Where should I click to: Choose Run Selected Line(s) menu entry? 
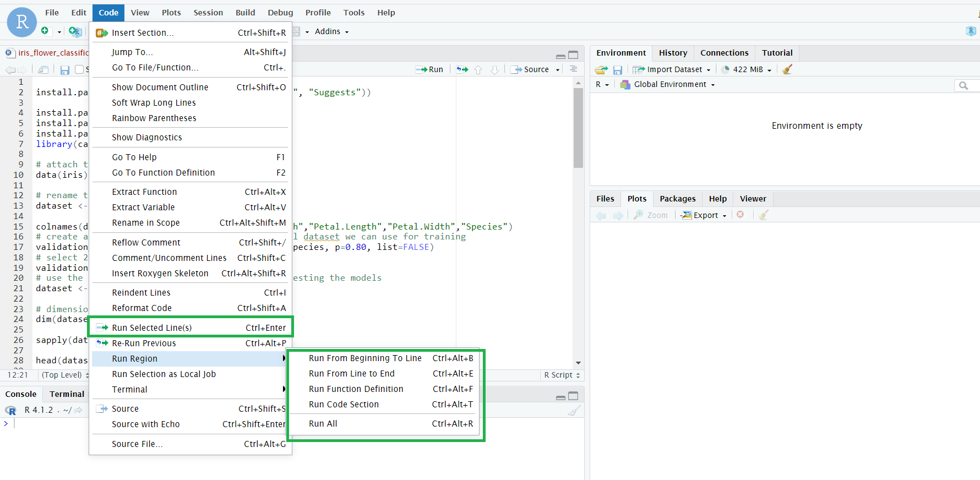(190, 328)
